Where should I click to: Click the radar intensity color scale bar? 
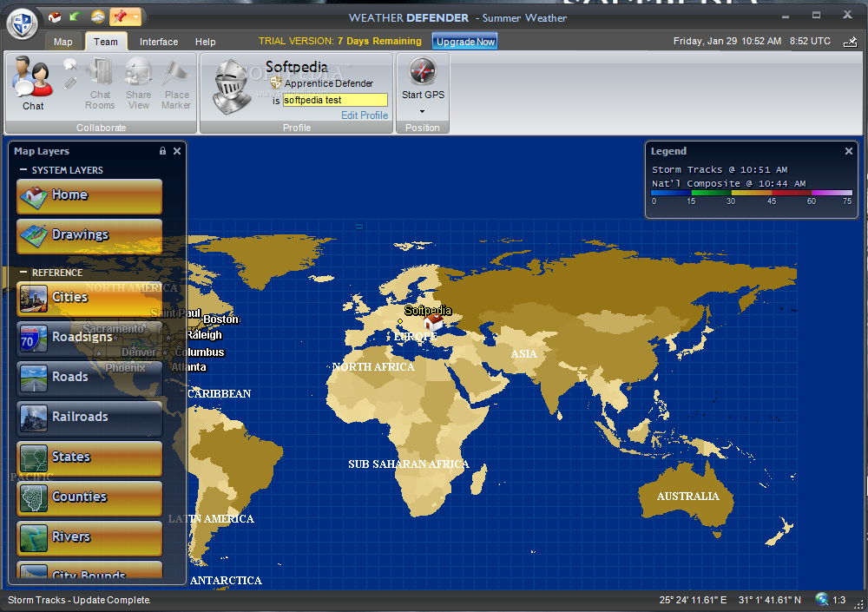[x=752, y=194]
